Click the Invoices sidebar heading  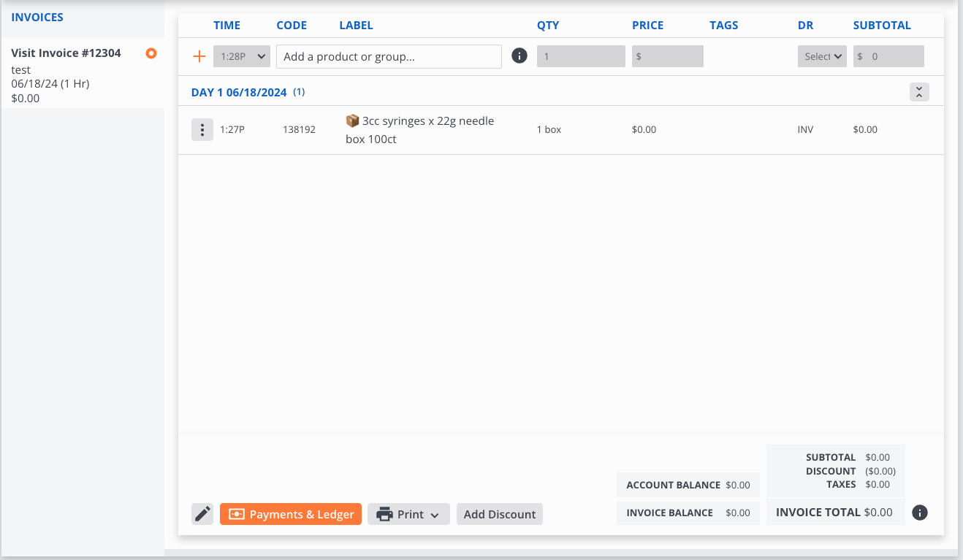pyautogui.click(x=37, y=17)
